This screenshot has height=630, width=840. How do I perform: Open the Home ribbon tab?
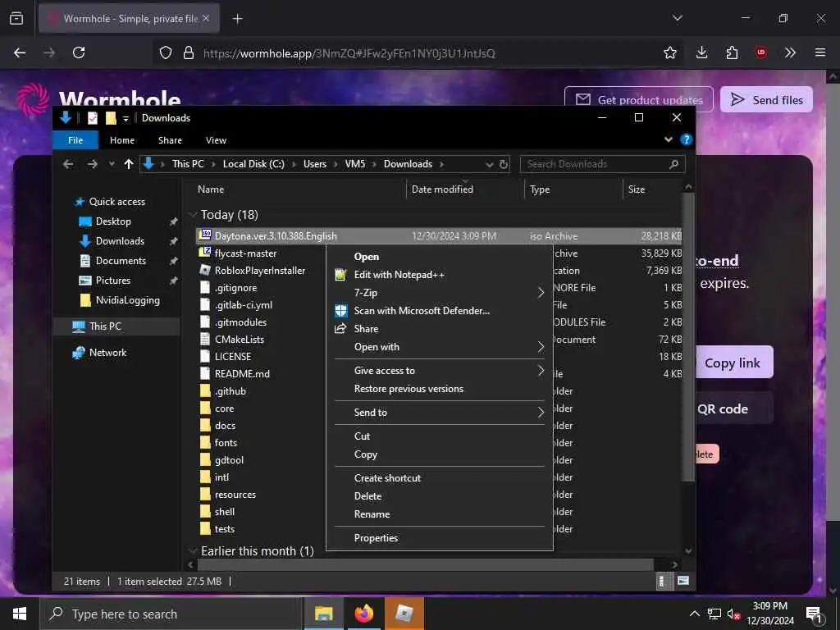coord(122,140)
